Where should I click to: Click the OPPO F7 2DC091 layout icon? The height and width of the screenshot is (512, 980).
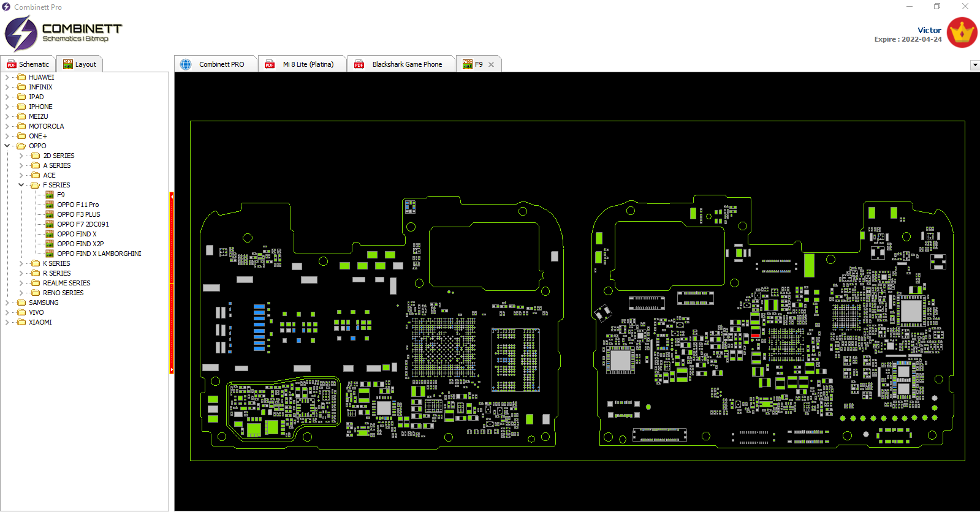point(50,224)
